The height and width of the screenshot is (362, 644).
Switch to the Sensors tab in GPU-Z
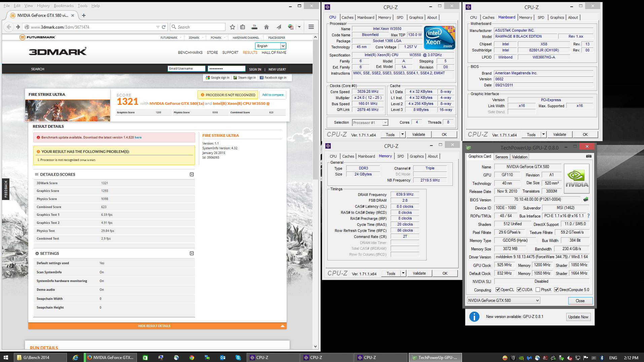[501, 157]
